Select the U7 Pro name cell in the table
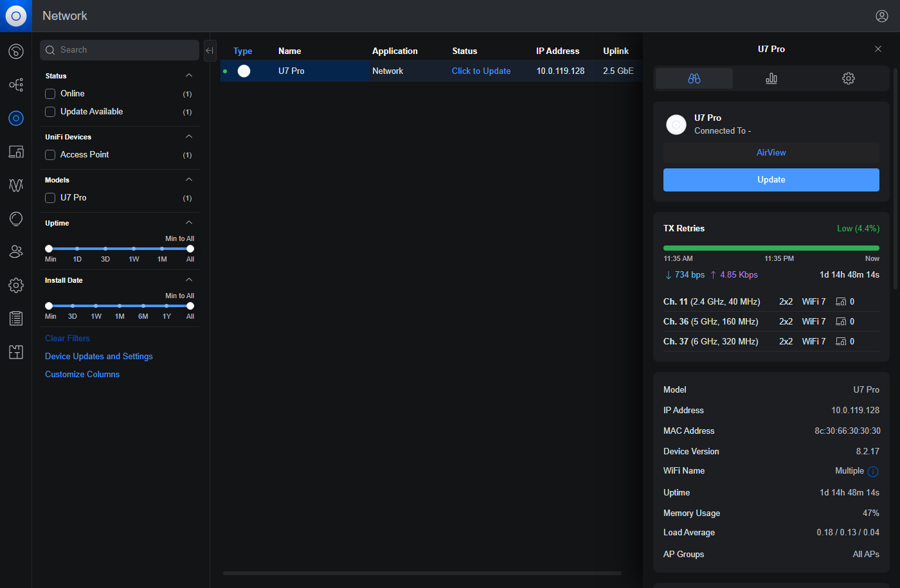The height and width of the screenshot is (588, 900). (291, 71)
